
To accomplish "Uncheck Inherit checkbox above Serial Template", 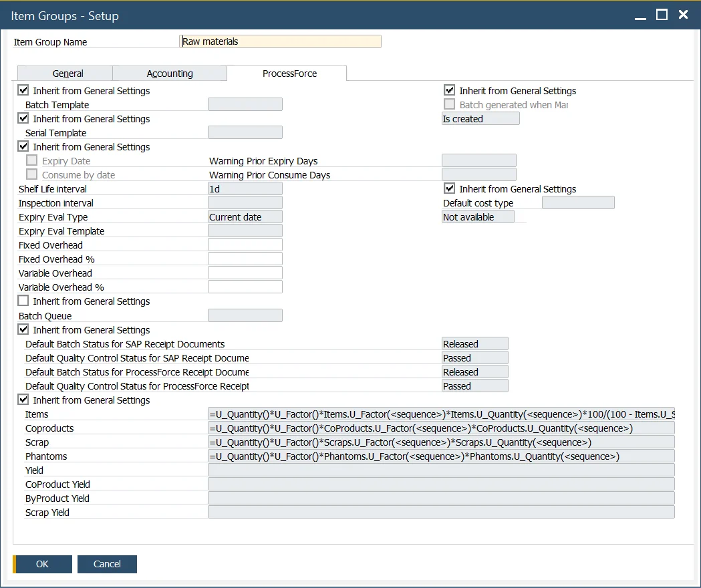I will pos(23,118).
